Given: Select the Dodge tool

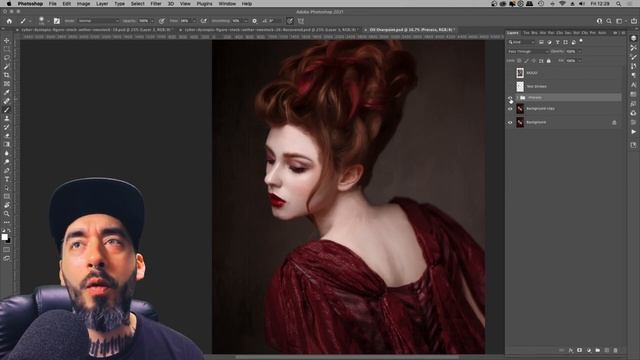Looking at the screenshot, I should tap(7, 162).
